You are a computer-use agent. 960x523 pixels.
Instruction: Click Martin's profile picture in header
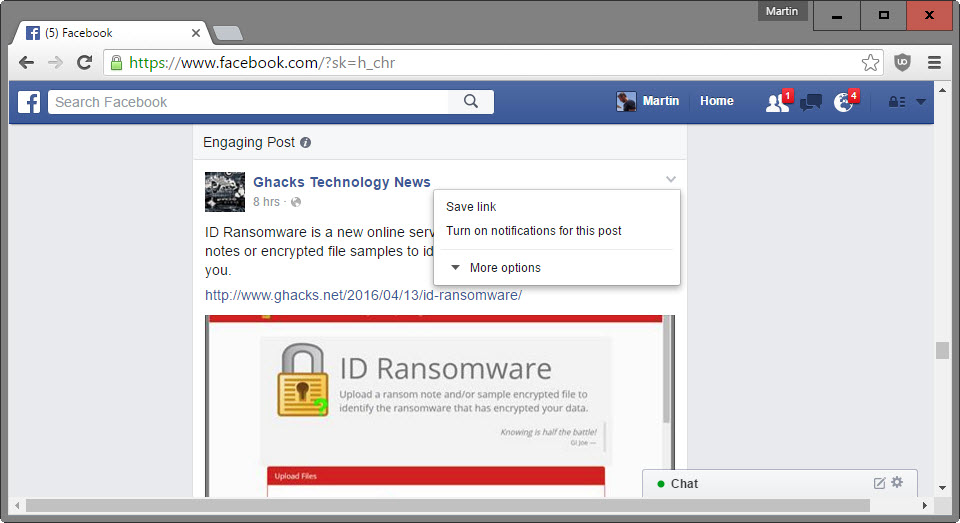(x=626, y=102)
